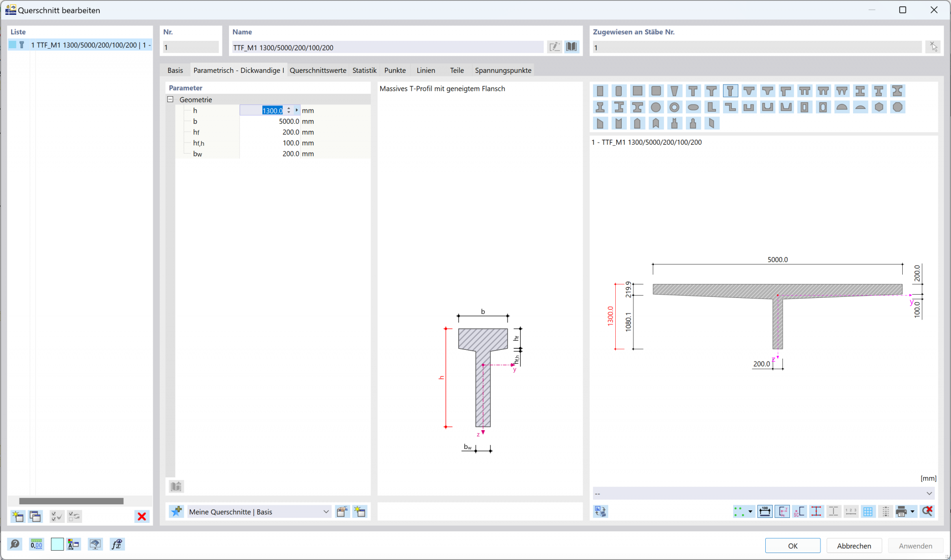Viewport: 951px width, 560px height.
Task: Click the copy cross-section icon below list
Action: point(35,516)
